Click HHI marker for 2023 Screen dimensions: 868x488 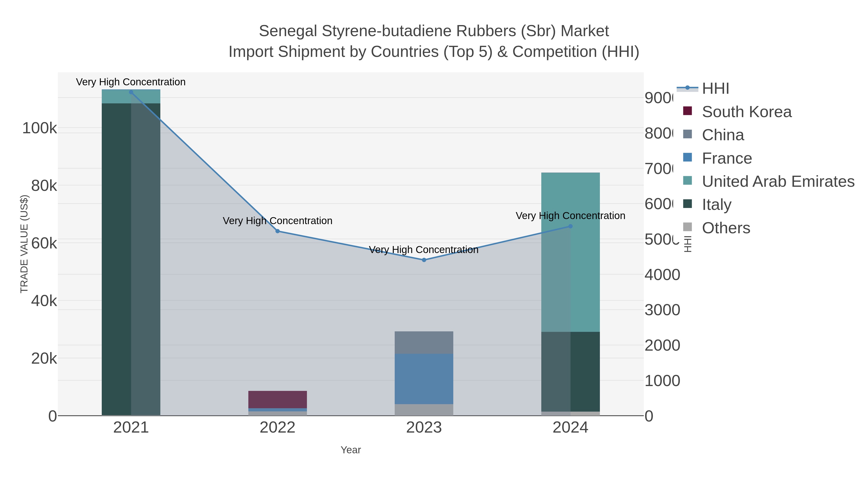(x=424, y=260)
